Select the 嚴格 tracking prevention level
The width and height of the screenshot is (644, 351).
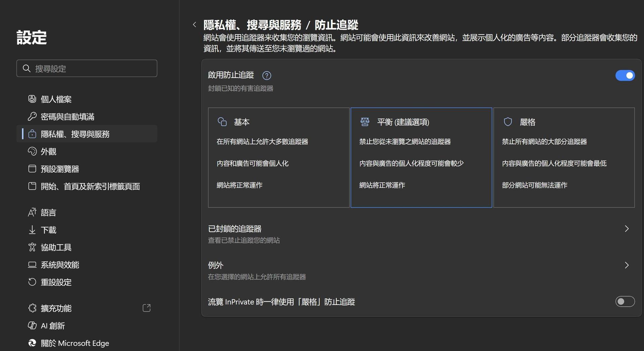[x=564, y=158]
